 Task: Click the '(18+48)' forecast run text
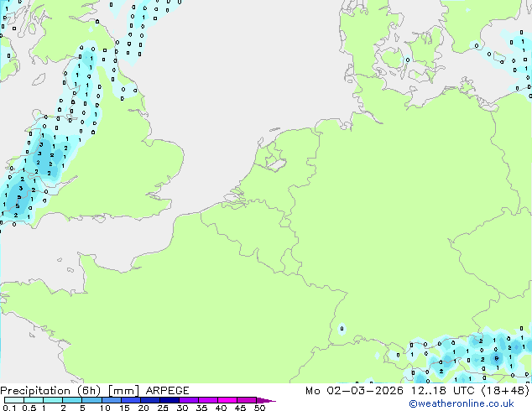click(505, 391)
